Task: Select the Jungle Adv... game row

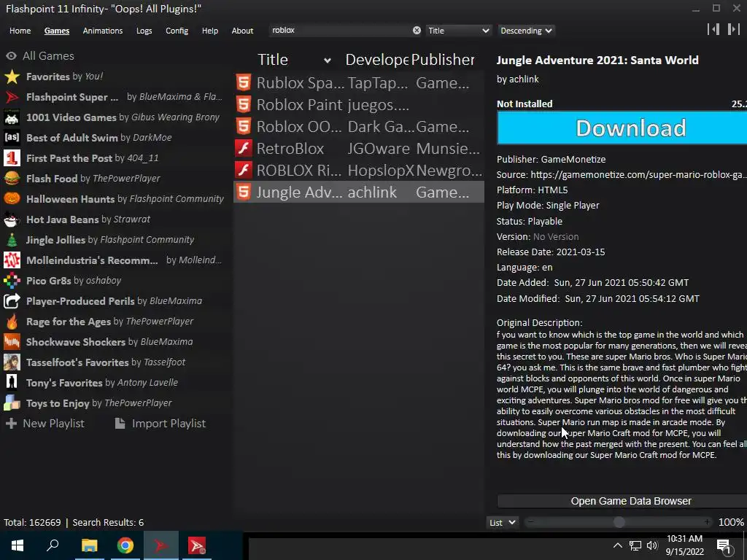Action: pyautogui.click(x=359, y=192)
